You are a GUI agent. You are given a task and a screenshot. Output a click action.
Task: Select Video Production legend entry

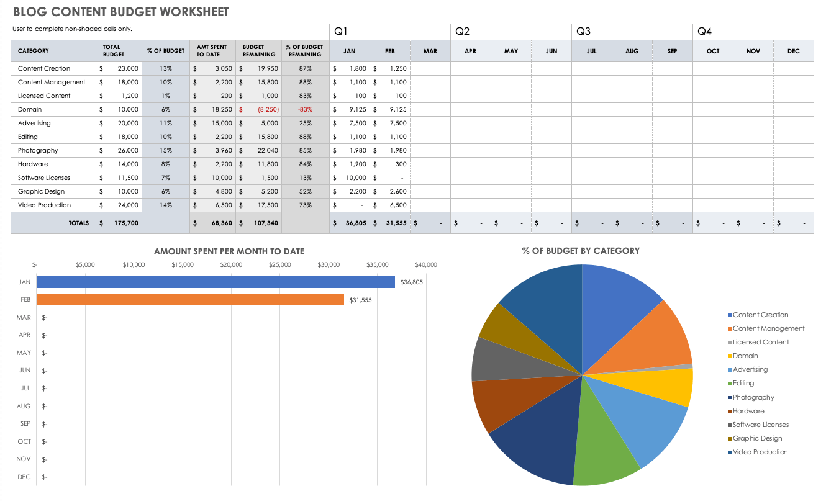(760, 452)
